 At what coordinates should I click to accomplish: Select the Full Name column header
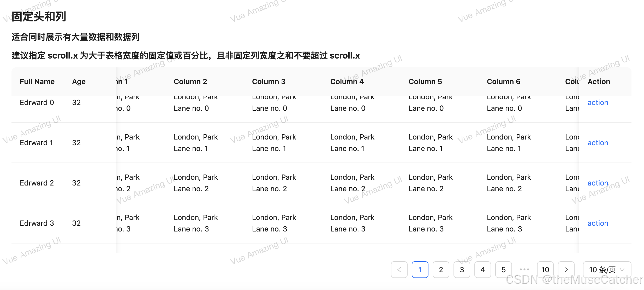pyautogui.click(x=37, y=82)
